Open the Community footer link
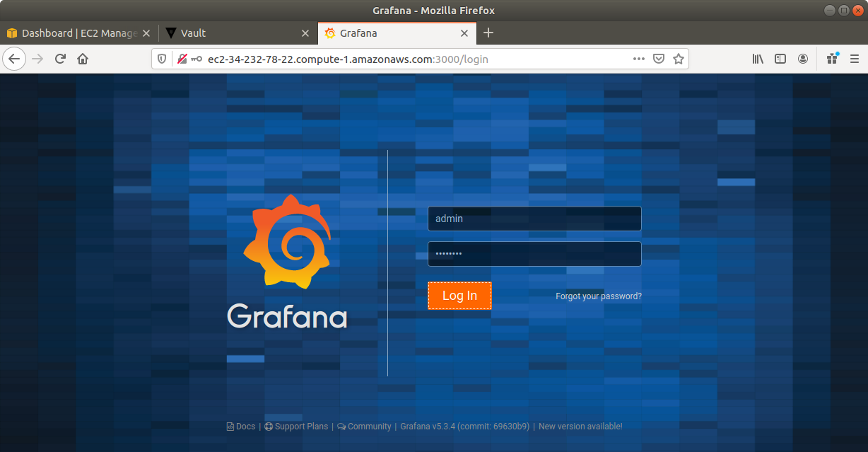 pyautogui.click(x=364, y=427)
